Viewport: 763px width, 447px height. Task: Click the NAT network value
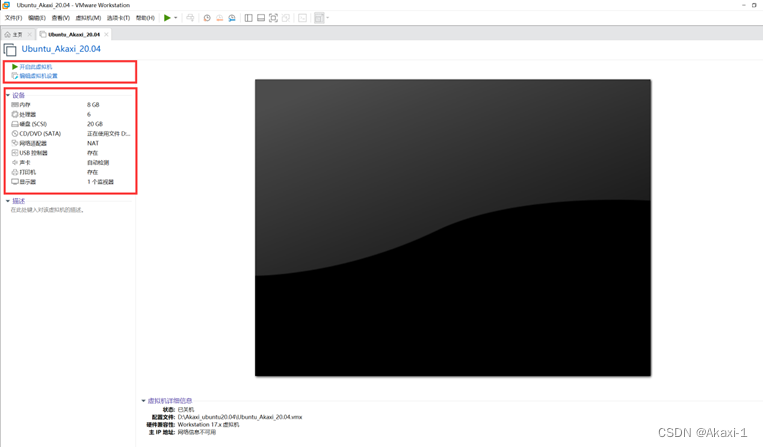[x=93, y=143]
